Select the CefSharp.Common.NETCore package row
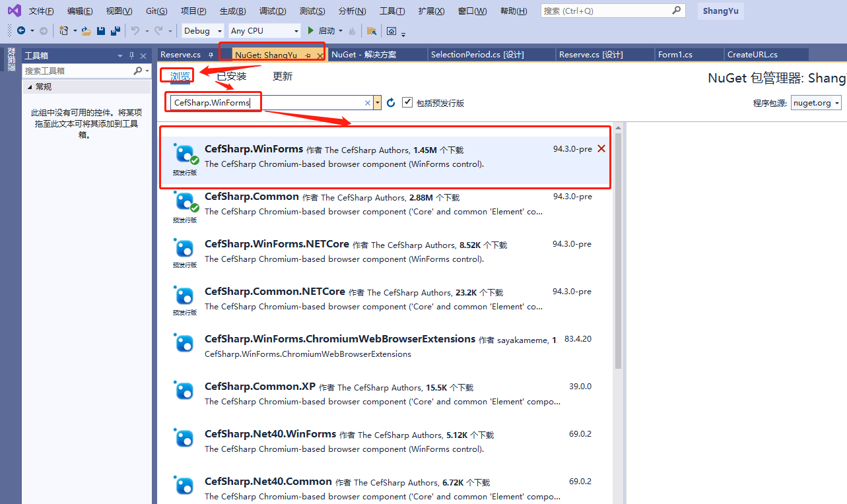 click(386, 299)
